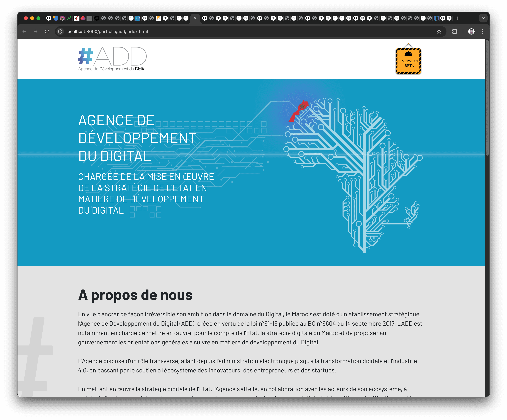Minimize the browser with the yellow button

click(32, 18)
